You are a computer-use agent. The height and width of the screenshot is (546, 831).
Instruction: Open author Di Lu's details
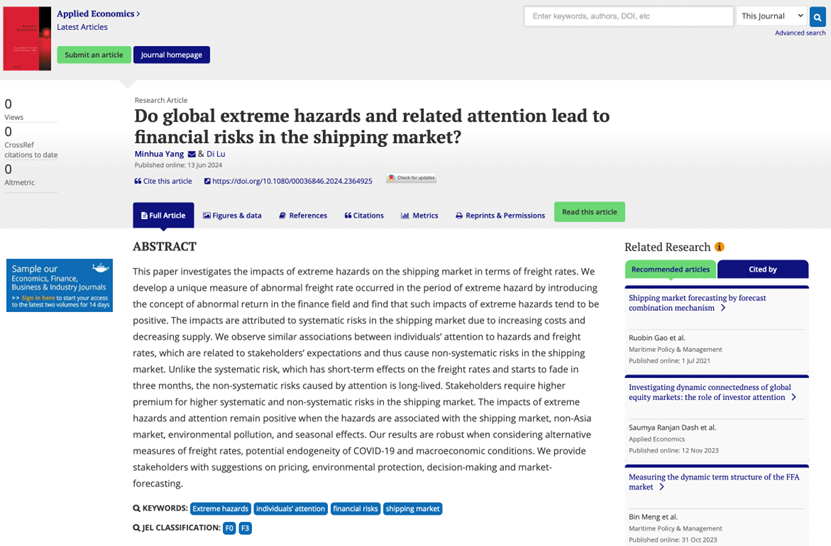click(x=216, y=154)
